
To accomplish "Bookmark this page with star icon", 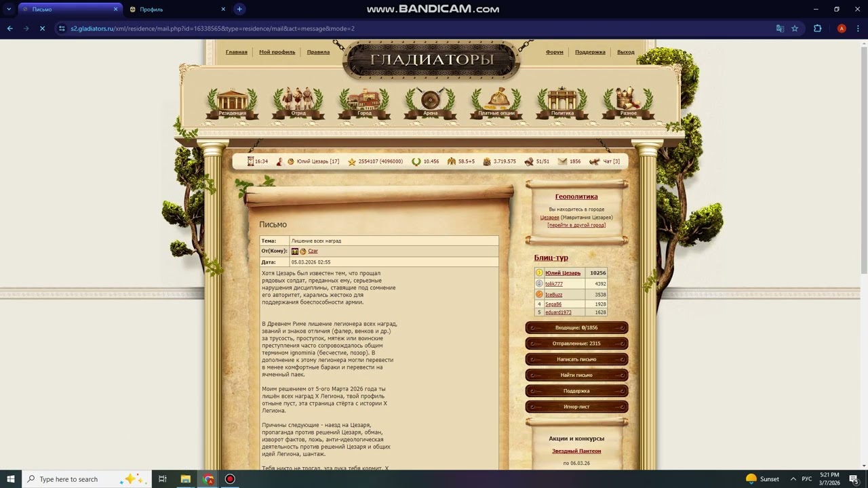I will (x=795, y=28).
